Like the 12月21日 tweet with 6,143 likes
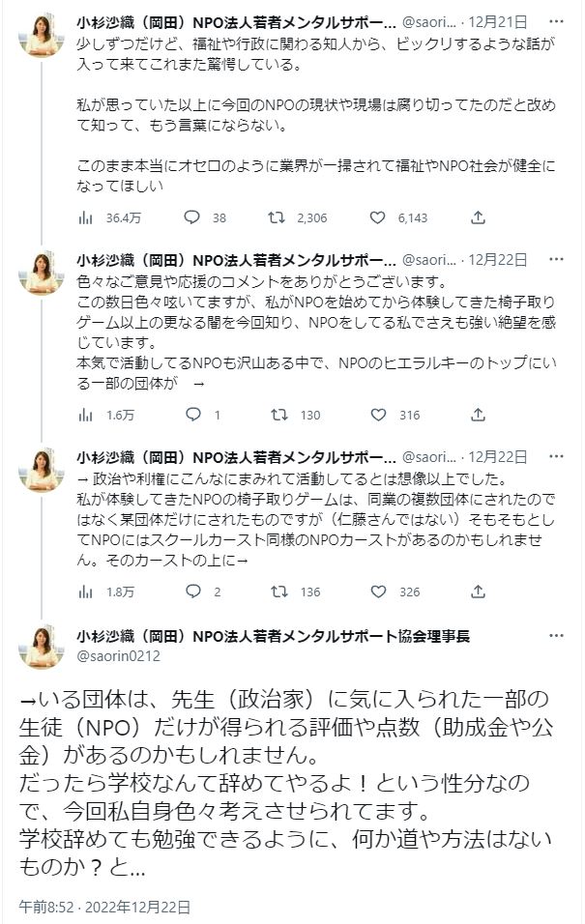Viewport: 585px width, 924px height. click(379, 217)
